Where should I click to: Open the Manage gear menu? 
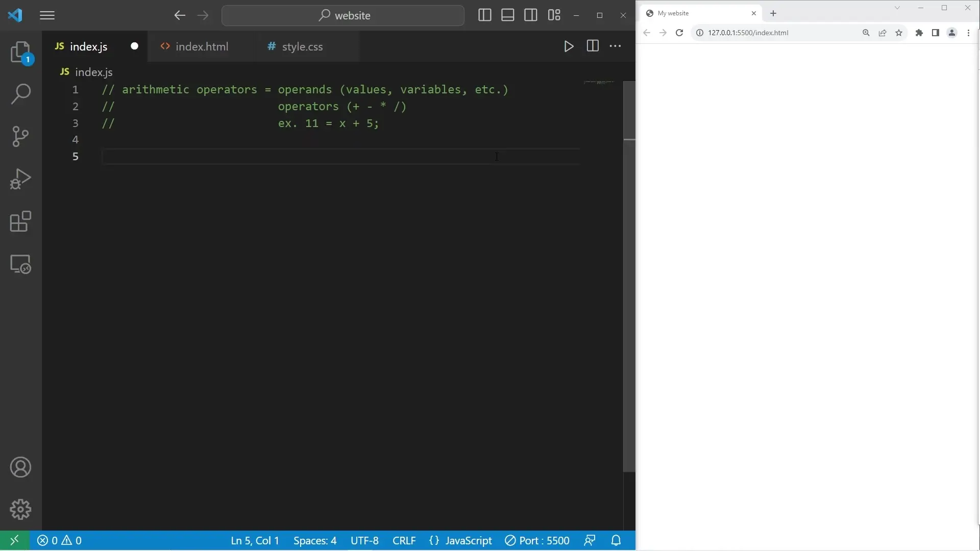[x=20, y=509]
